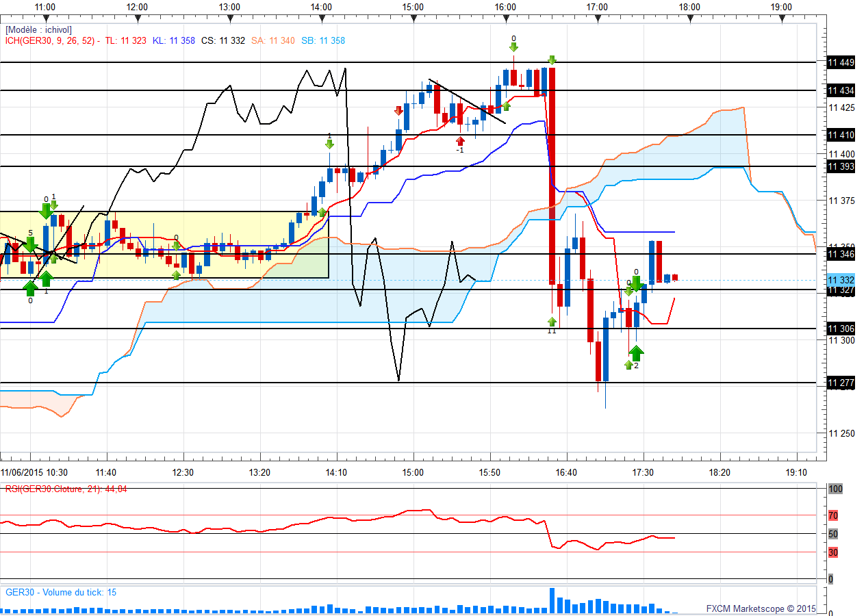Select the large green up arrow labeled 2
This screenshot has height=616, width=866.
click(636, 353)
